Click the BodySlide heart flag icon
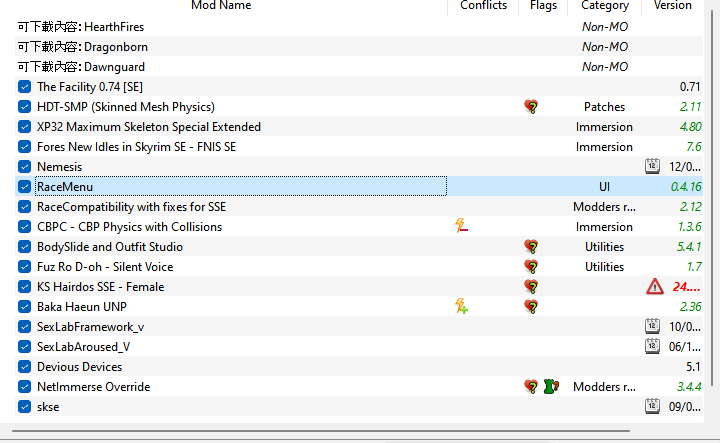 [x=531, y=247]
